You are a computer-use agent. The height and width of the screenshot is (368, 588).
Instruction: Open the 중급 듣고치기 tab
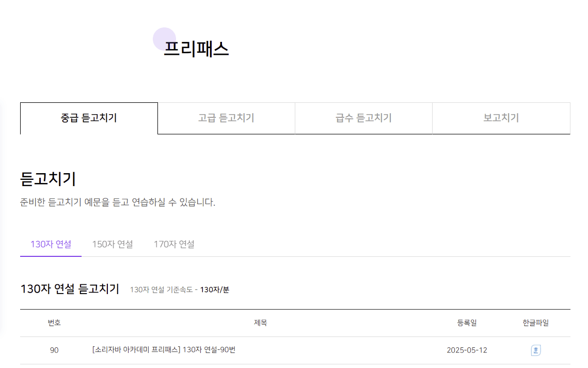[89, 118]
